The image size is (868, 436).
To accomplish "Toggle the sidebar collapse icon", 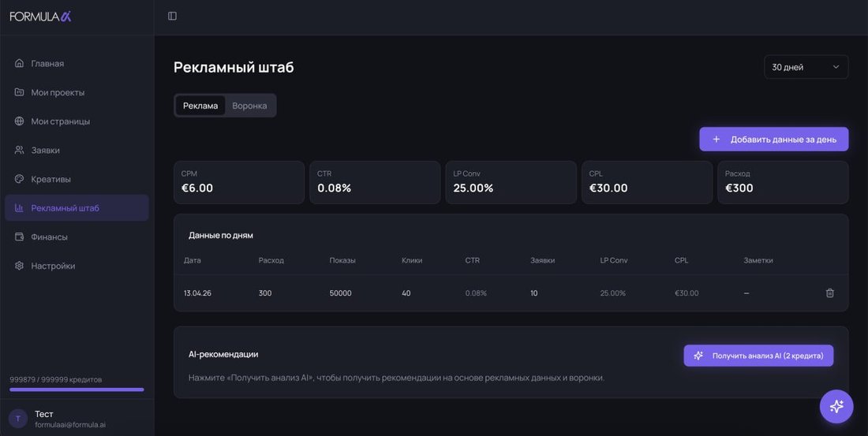I will [x=172, y=16].
